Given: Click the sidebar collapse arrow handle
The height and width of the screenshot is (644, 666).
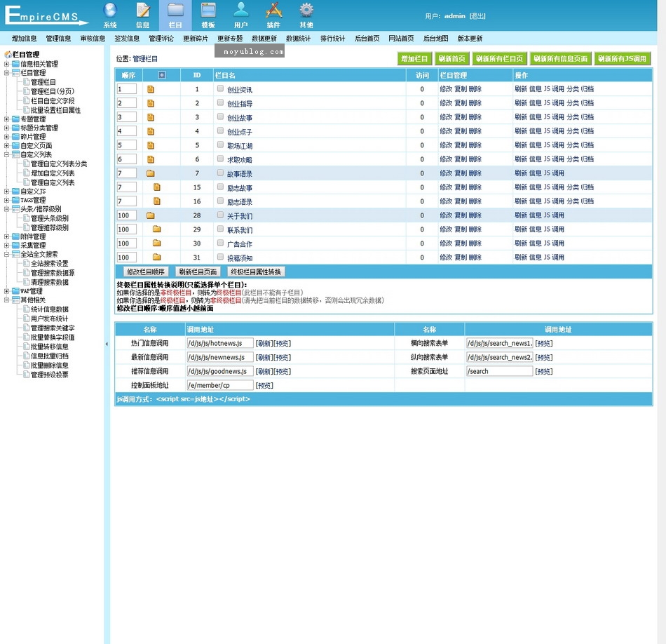Looking at the screenshot, I should pos(107,344).
